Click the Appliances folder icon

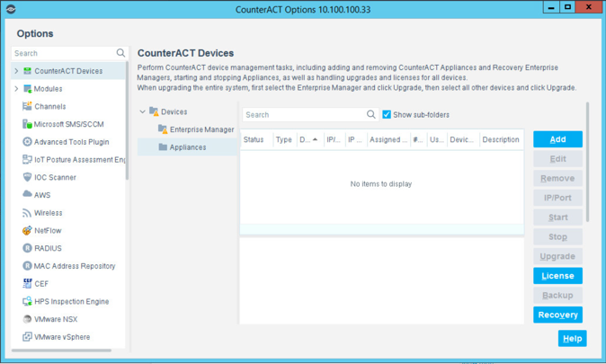tap(163, 146)
